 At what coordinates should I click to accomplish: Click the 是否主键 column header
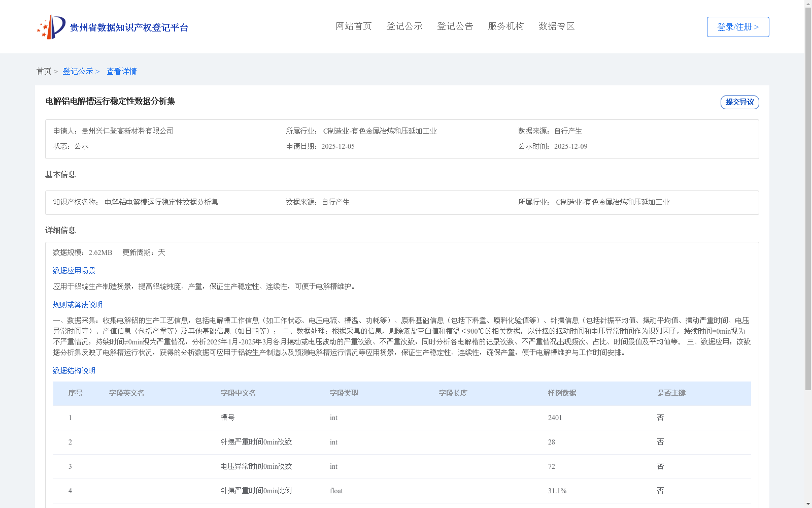click(x=671, y=393)
